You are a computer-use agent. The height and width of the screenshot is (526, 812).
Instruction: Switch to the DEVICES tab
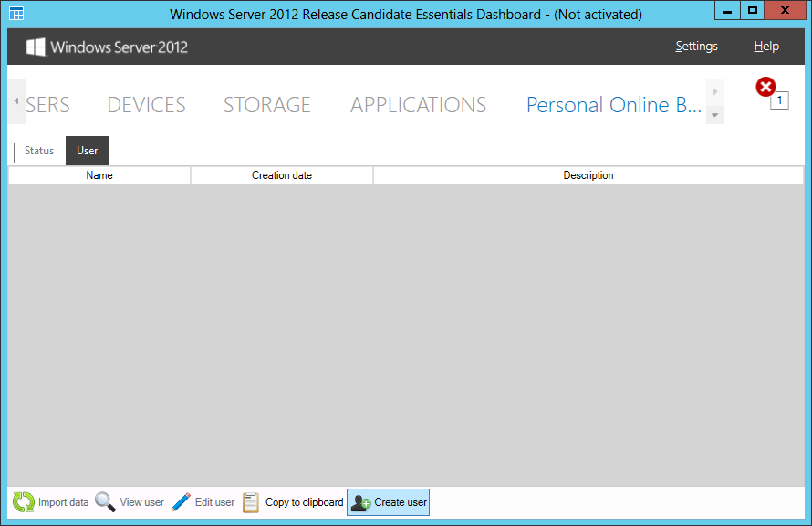tap(147, 105)
